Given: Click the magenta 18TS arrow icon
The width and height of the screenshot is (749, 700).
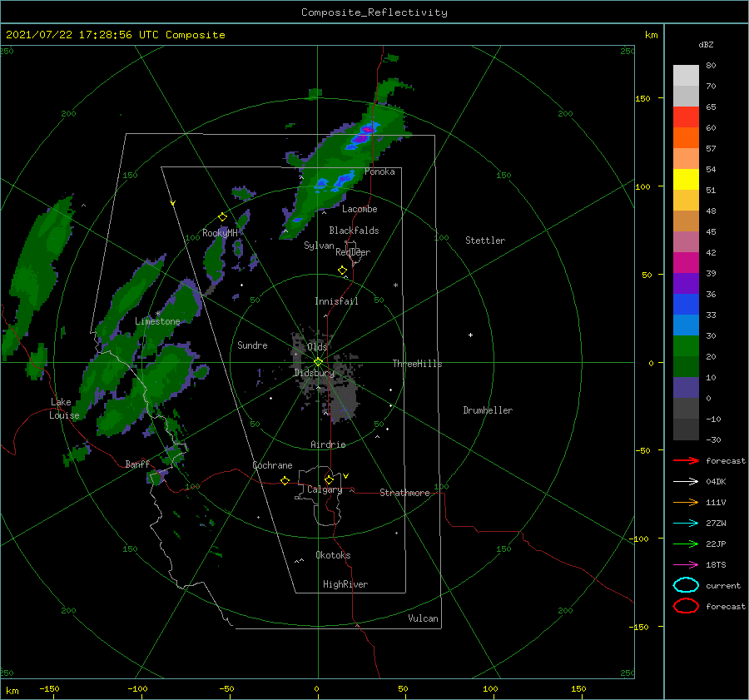Looking at the screenshot, I should click(x=686, y=565).
